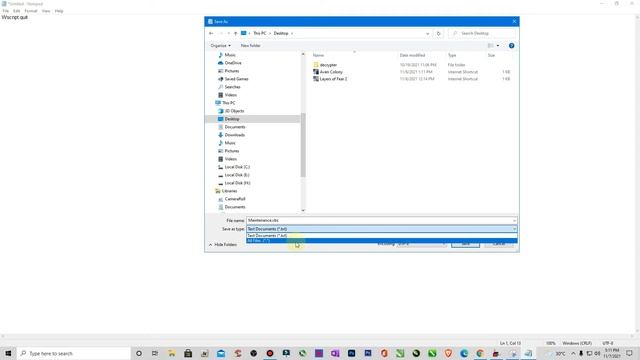The height and width of the screenshot is (360, 640).
Task: Click the Search Desktop box
Action: 482,33
